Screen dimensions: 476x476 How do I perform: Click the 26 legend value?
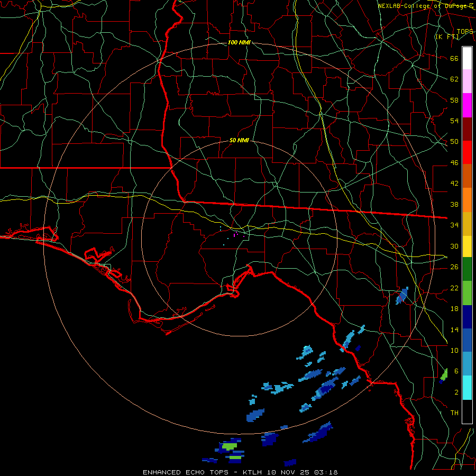(x=454, y=267)
